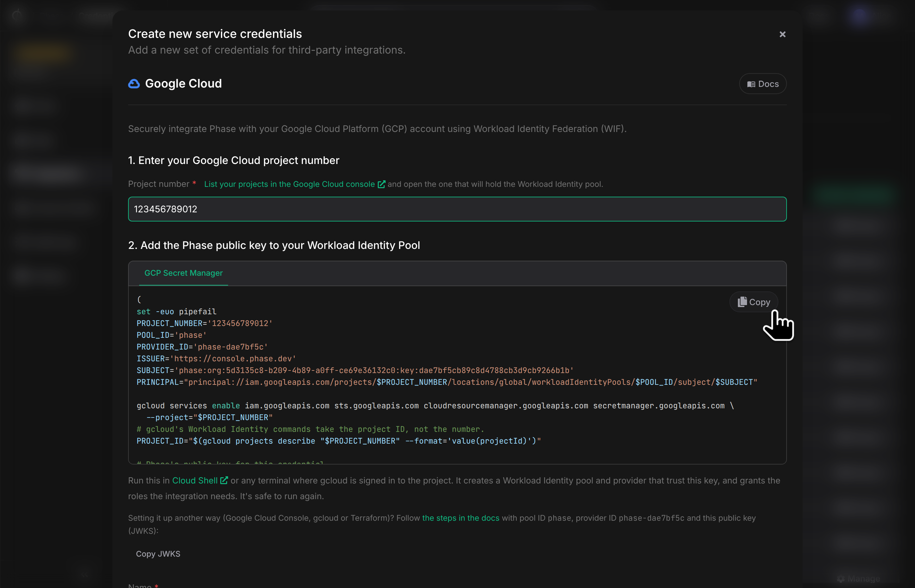915x588 pixels.
Task: Click the PROJECT_ID gcloud describe line
Action: 339,441
